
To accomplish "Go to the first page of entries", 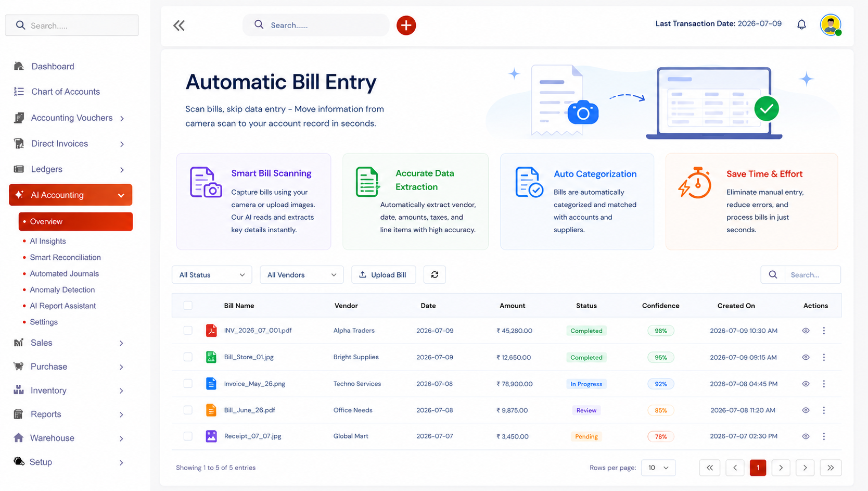I will point(710,468).
